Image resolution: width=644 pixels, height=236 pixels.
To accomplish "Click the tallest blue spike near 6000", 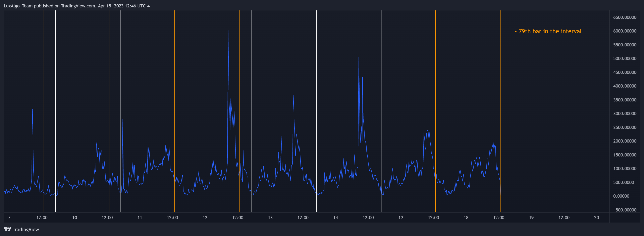I will tap(228, 31).
